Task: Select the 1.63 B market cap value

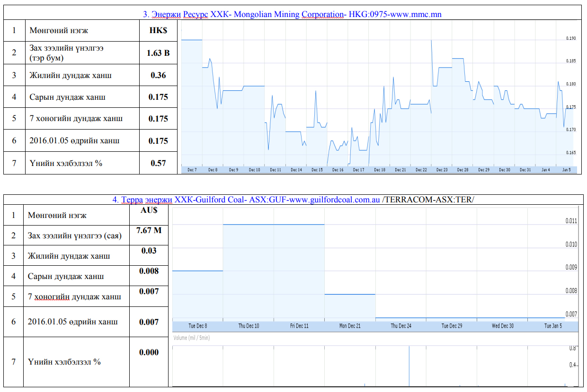Action: (158, 53)
